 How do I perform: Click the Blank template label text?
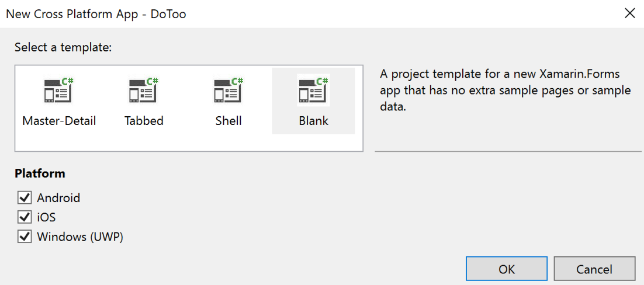click(314, 121)
